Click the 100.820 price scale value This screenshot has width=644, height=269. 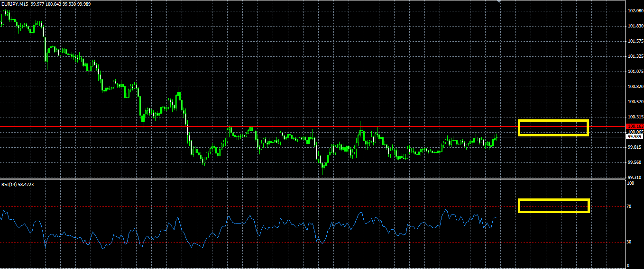tap(635, 86)
